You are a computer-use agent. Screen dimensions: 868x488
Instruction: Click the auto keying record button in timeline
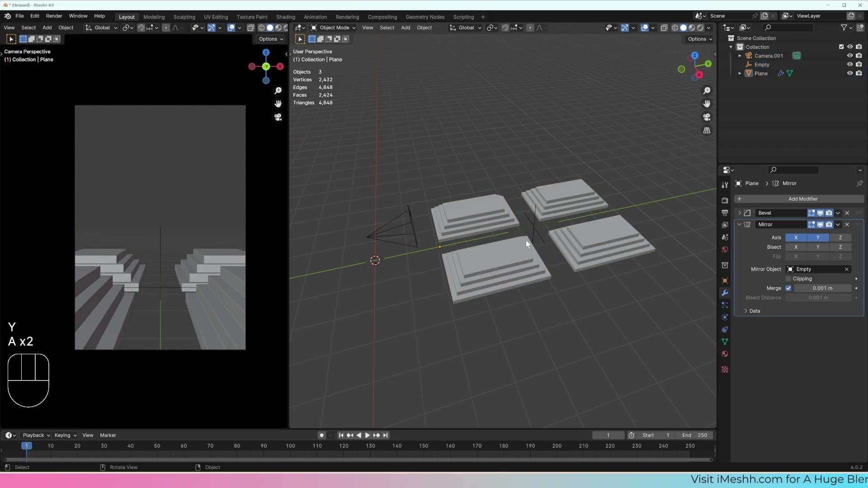321,435
